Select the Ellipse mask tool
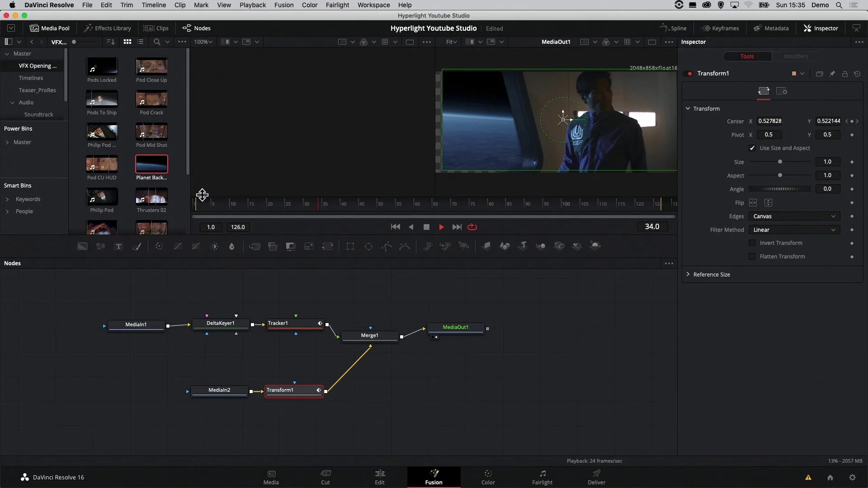Image resolution: width=868 pixels, height=488 pixels. point(368,246)
